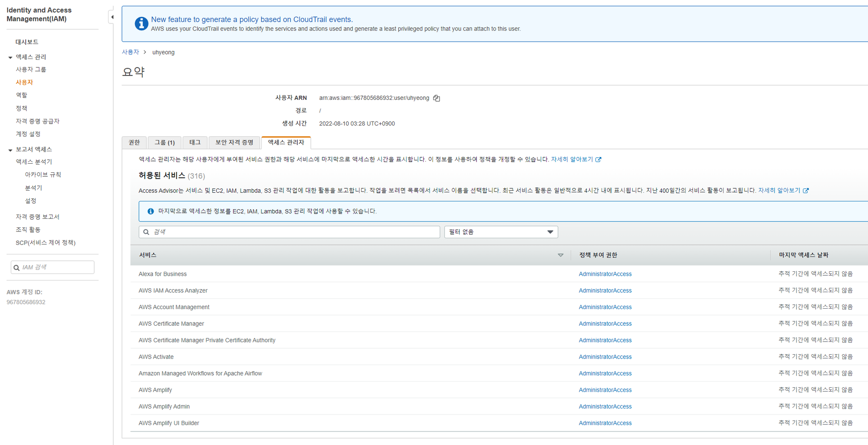Select AWS Account Management service

[174, 307]
